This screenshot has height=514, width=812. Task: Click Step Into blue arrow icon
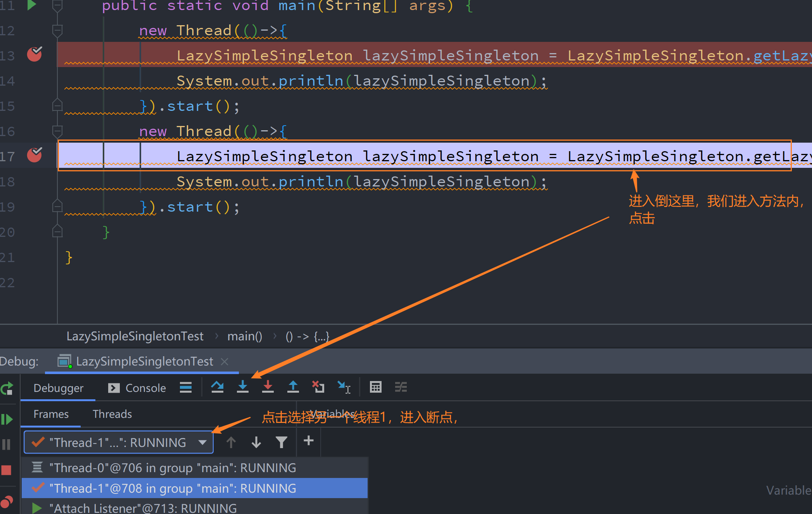[243, 387]
